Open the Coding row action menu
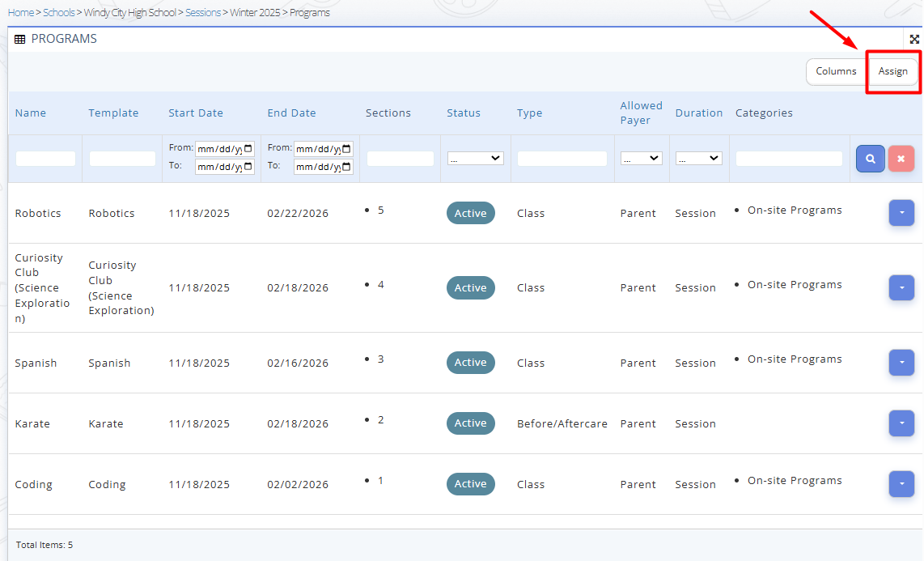 click(901, 483)
